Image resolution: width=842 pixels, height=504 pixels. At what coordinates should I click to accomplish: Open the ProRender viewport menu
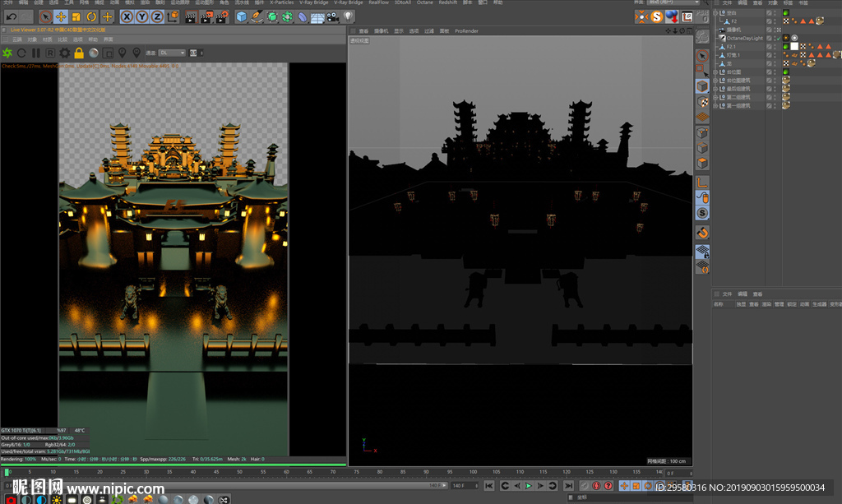[466, 30]
